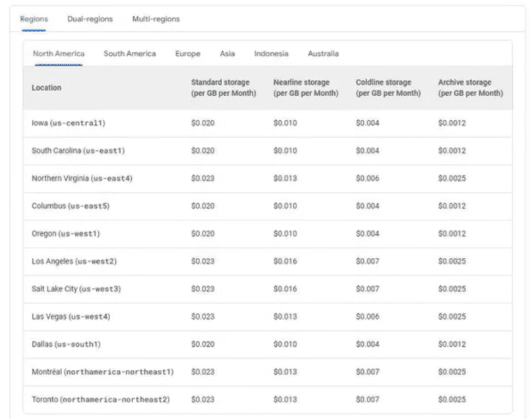The height and width of the screenshot is (420, 532).
Task: Click the Location column header
Action: click(x=47, y=88)
